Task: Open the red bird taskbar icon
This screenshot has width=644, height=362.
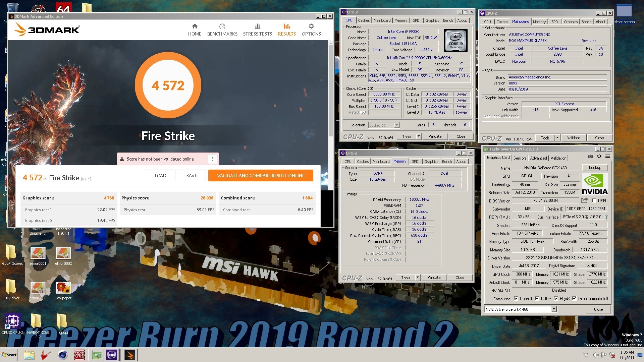Action: coord(46,355)
